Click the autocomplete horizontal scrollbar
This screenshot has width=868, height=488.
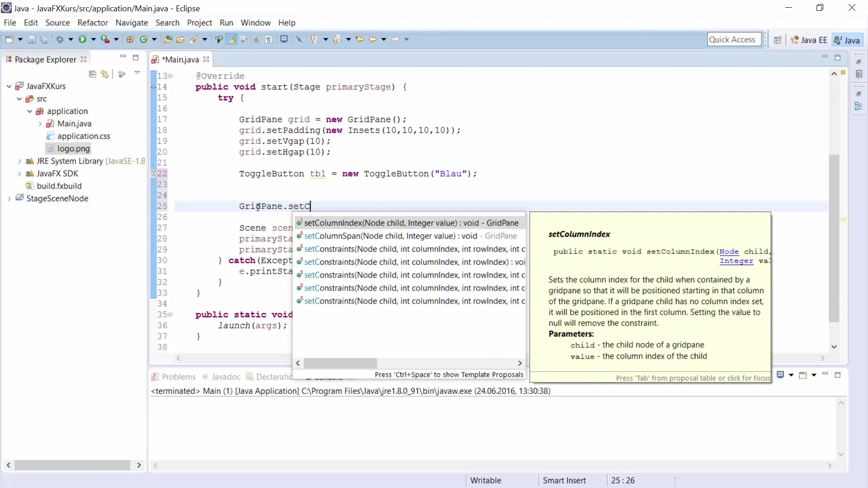(340, 363)
